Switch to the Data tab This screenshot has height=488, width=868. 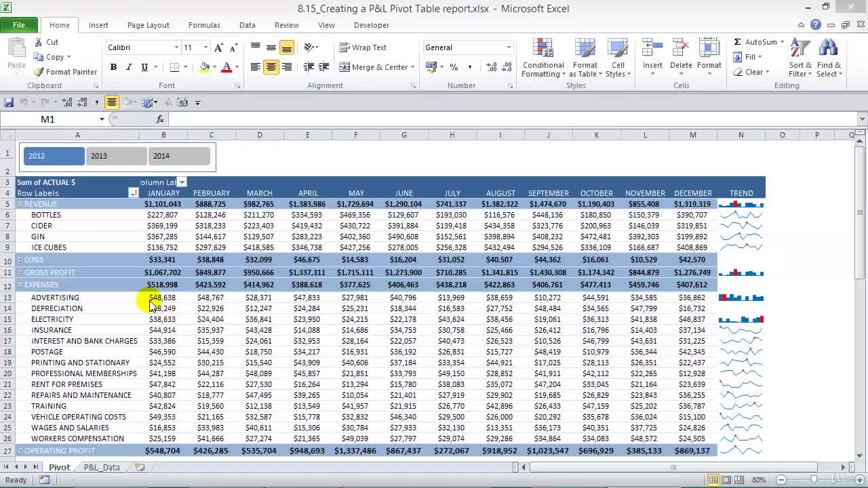(x=248, y=25)
